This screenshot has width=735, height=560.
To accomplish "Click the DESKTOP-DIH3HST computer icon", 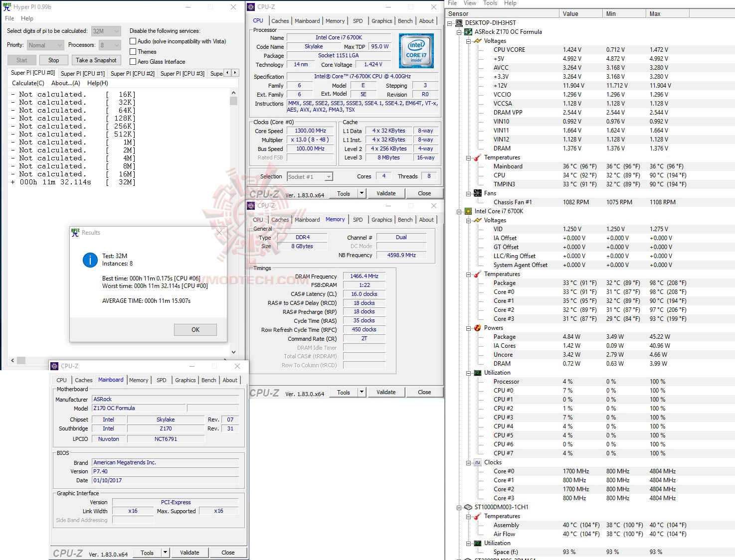I will (x=458, y=23).
